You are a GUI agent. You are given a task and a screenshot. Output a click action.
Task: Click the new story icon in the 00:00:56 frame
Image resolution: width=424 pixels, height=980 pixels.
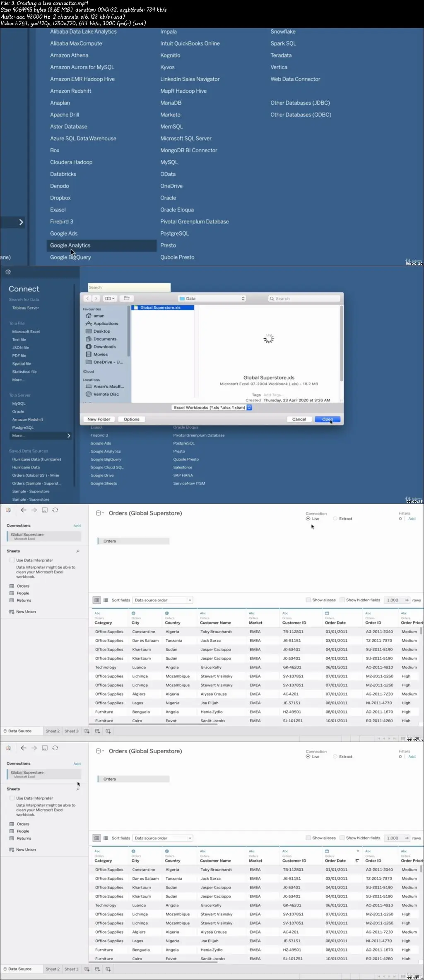pyautogui.click(x=108, y=731)
